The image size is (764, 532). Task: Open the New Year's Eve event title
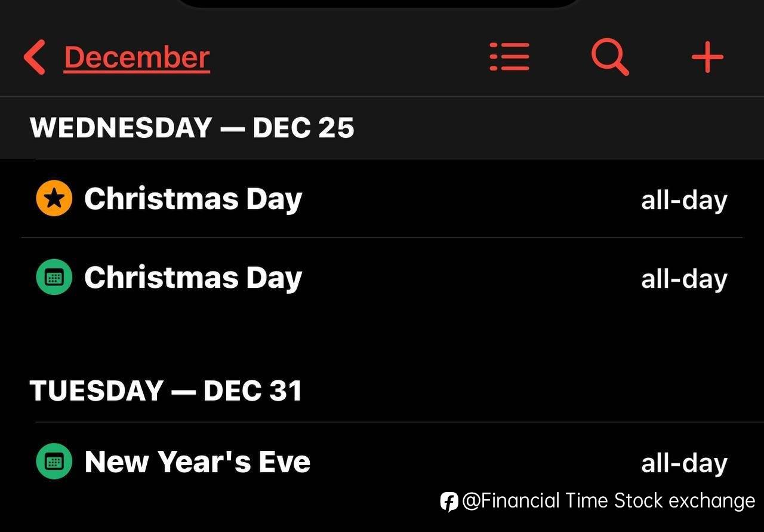pos(197,462)
